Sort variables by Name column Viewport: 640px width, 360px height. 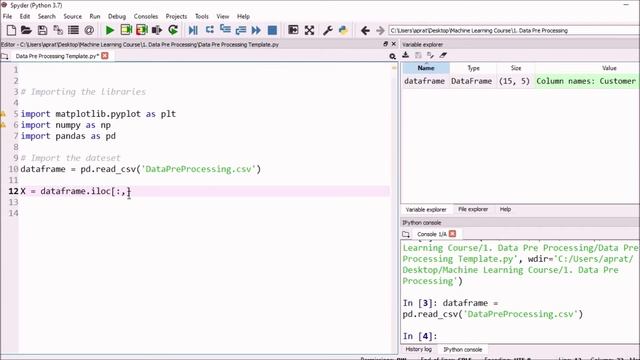tap(426, 68)
